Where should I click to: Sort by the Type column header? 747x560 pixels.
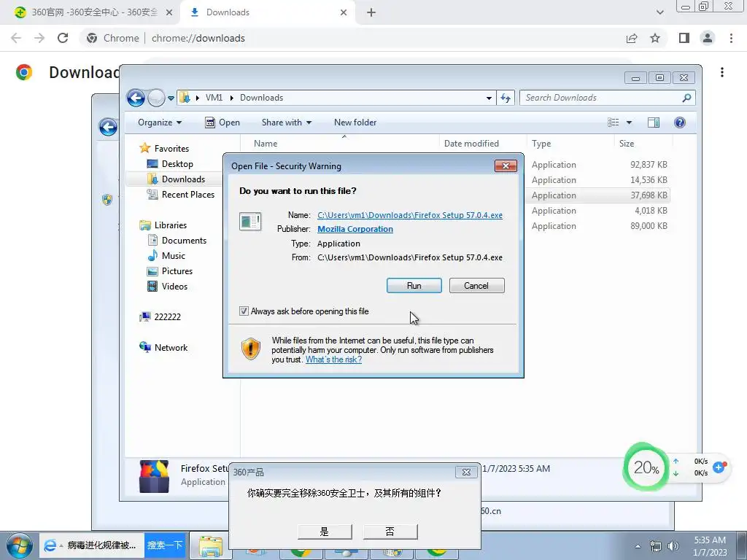point(570,144)
